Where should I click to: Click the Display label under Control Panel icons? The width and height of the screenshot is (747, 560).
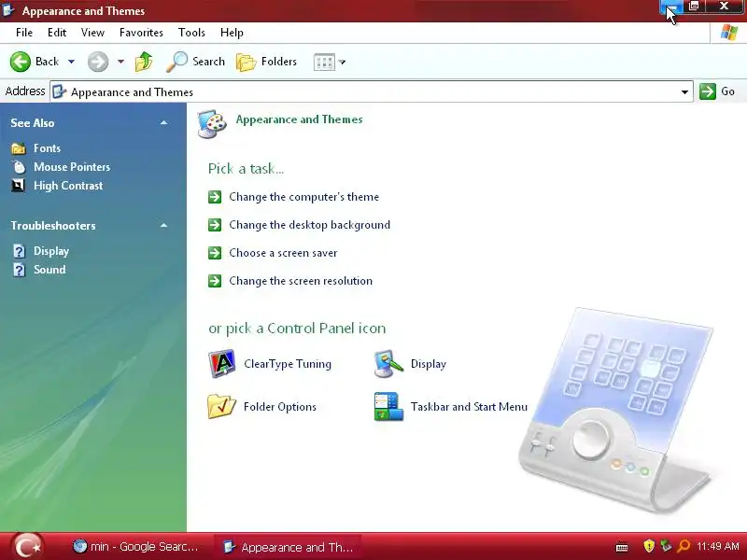(x=429, y=364)
